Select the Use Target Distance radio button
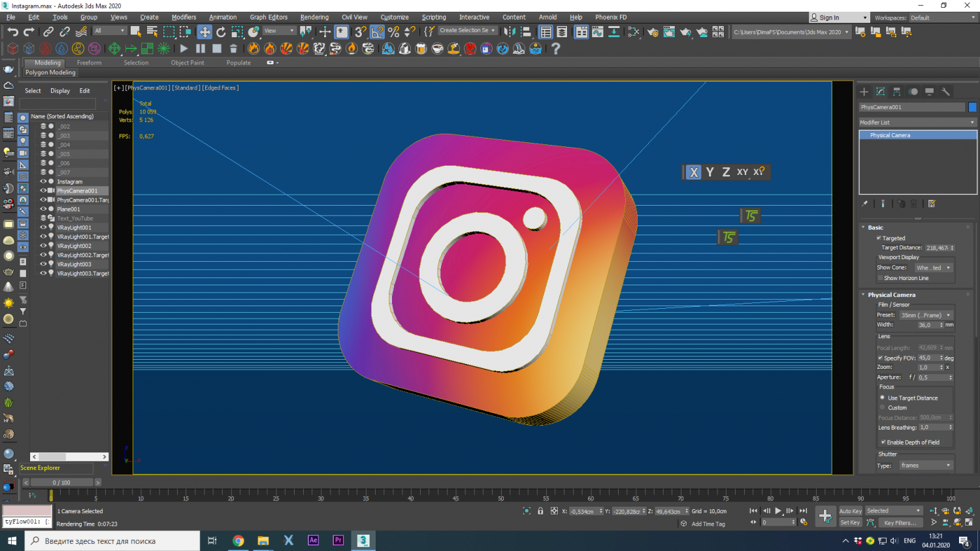This screenshot has width=980, height=551. click(882, 398)
